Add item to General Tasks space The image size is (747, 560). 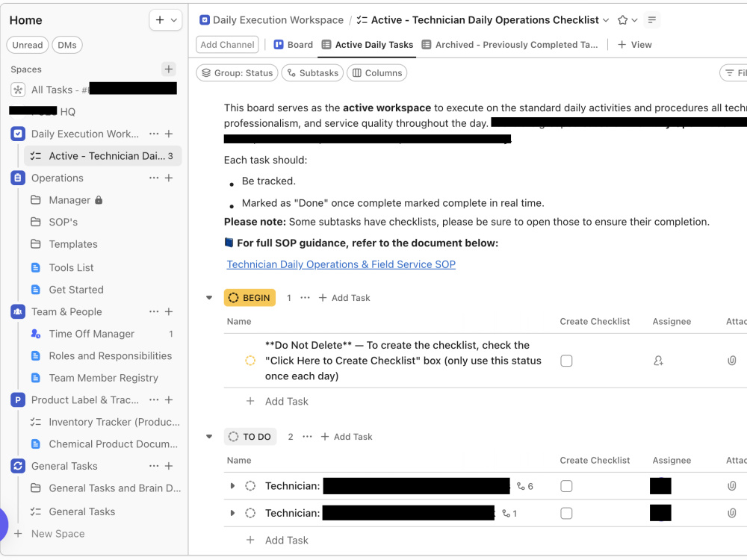[x=169, y=466]
